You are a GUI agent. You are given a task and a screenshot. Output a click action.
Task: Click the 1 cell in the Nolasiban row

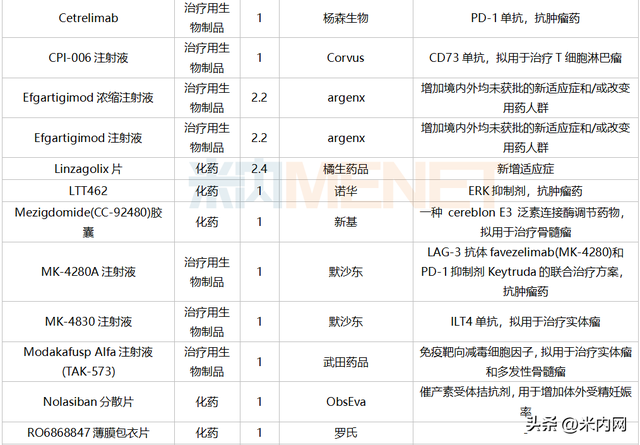coord(259,402)
